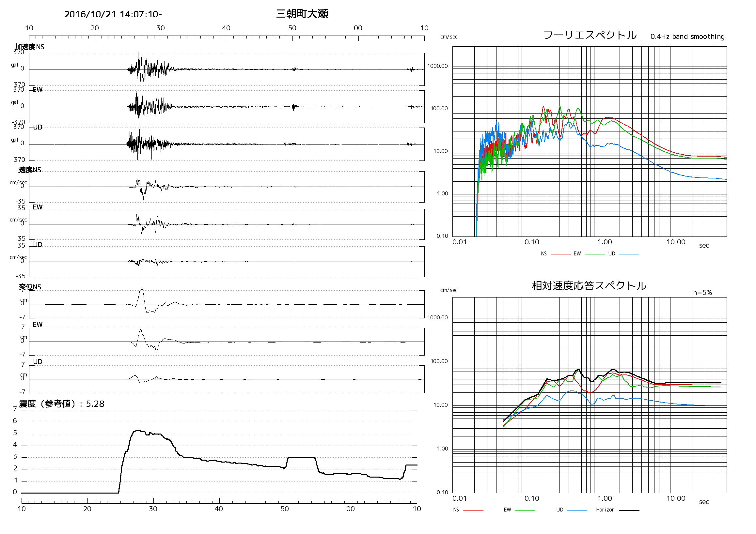The width and height of the screenshot is (756, 534).
Task: Click the 10.00 sec label on response spectrum axis
Action: 676,498
